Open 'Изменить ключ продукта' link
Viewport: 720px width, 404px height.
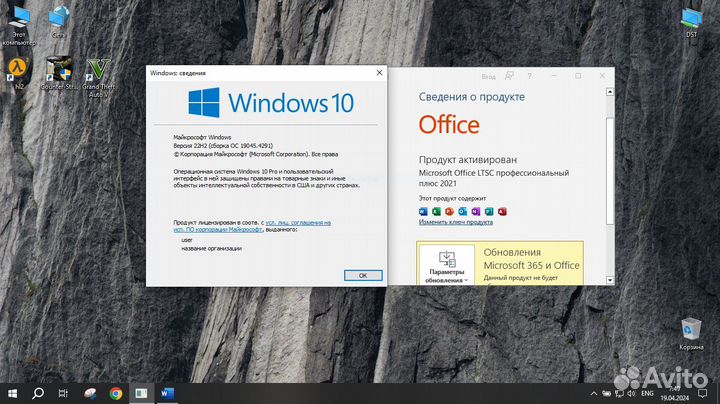456,222
